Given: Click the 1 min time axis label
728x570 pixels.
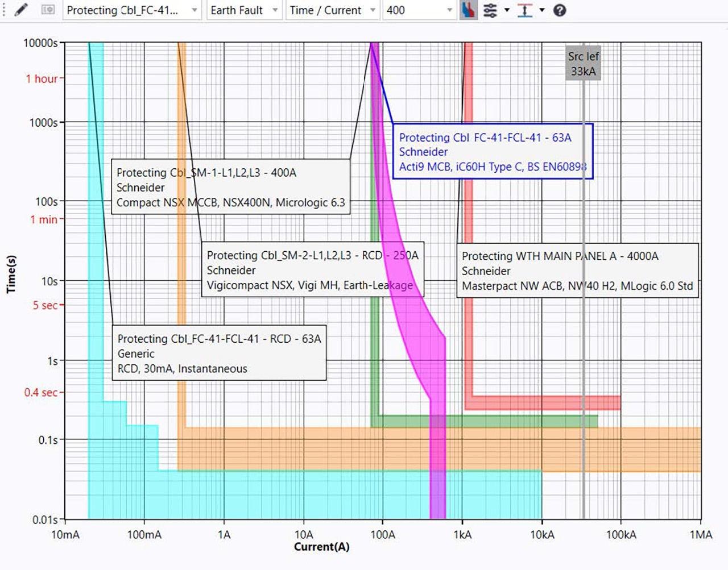Looking at the screenshot, I should pos(44,219).
